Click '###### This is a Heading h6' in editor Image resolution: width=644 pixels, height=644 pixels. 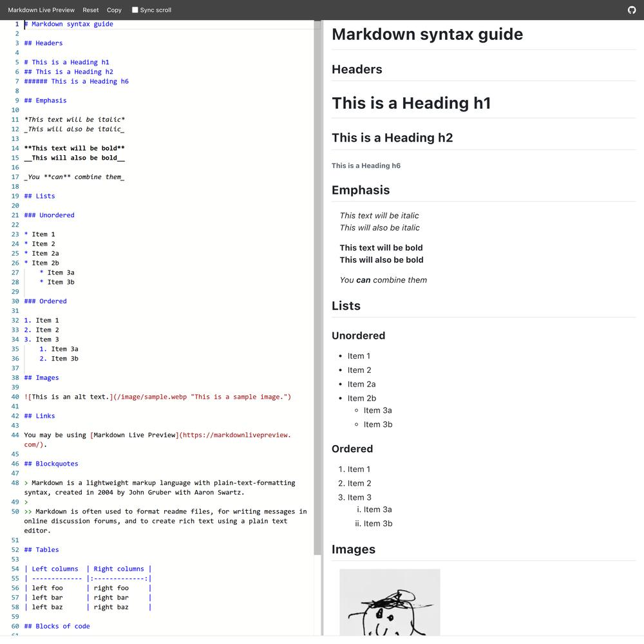[x=77, y=81]
